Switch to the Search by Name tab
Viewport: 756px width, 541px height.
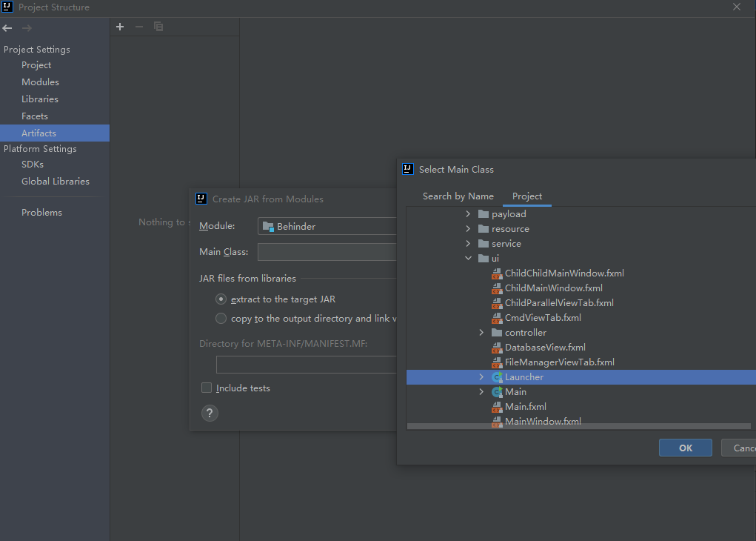[x=458, y=196]
